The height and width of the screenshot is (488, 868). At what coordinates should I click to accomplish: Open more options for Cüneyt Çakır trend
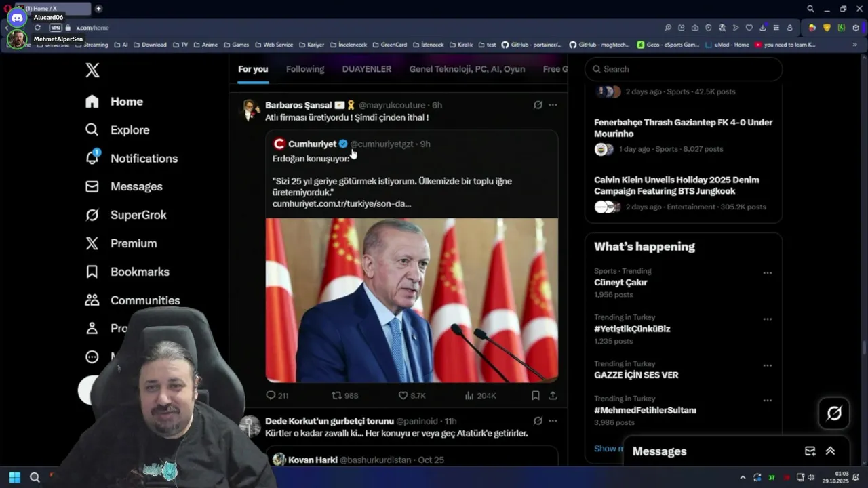[768, 273]
